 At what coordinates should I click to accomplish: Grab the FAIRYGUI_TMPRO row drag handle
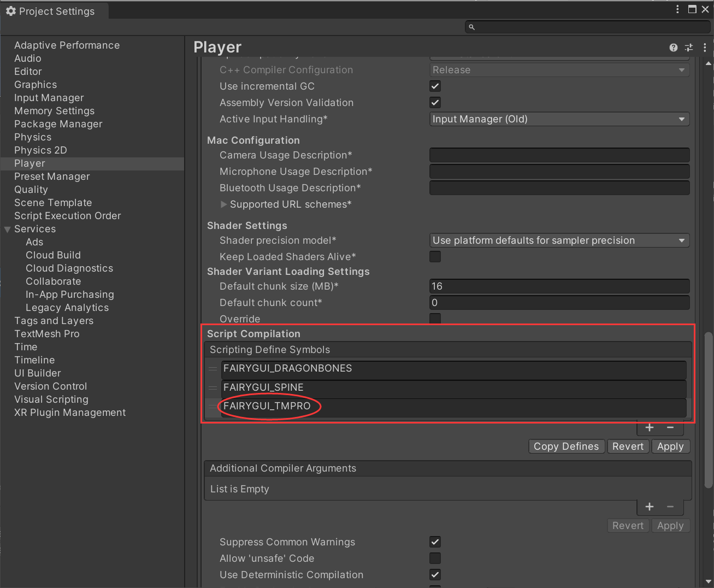pos(213,406)
